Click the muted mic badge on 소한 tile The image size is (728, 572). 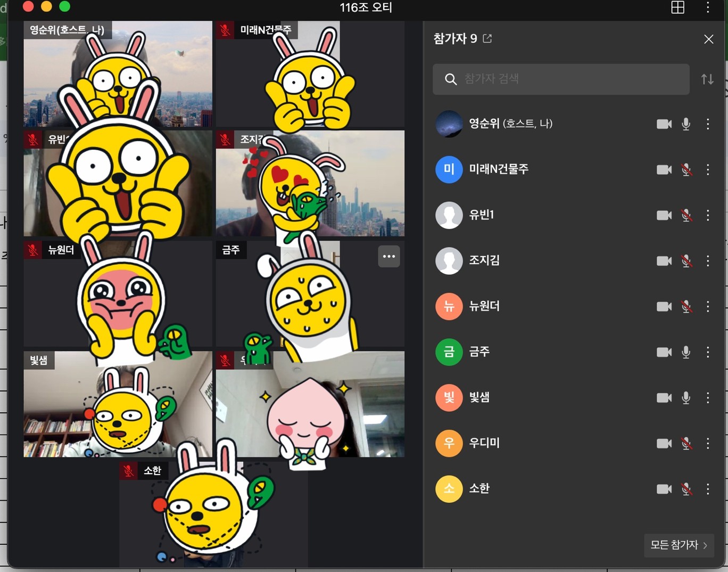click(128, 471)
